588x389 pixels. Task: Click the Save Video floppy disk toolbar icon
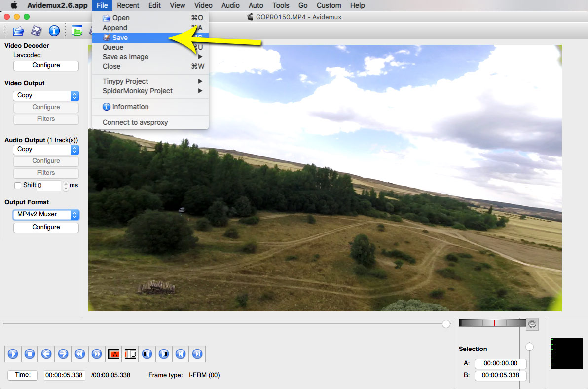tap(37, 31)
